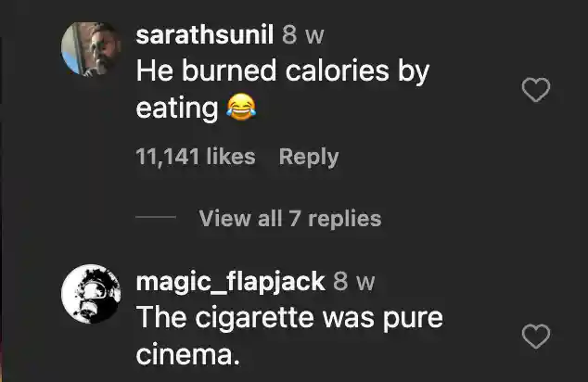
Task: Open sarathsunil's profile picture
Action: point(91,48)
